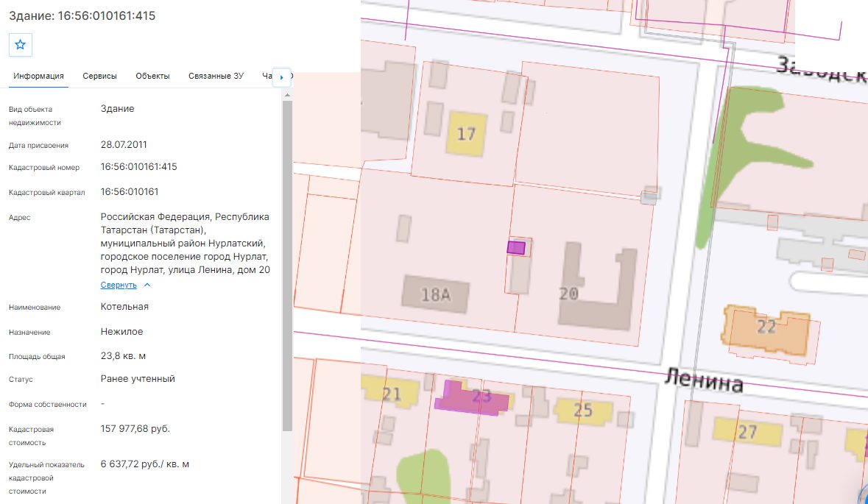
Task: Select the highlighted purple building on map
Action: [516, 247]
